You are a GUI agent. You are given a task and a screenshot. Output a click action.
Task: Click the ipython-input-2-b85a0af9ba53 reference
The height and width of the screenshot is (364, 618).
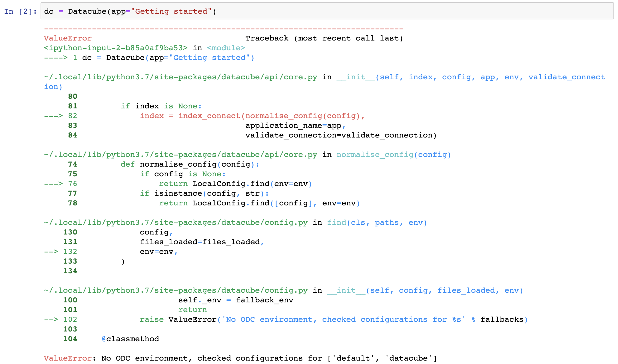116,48
